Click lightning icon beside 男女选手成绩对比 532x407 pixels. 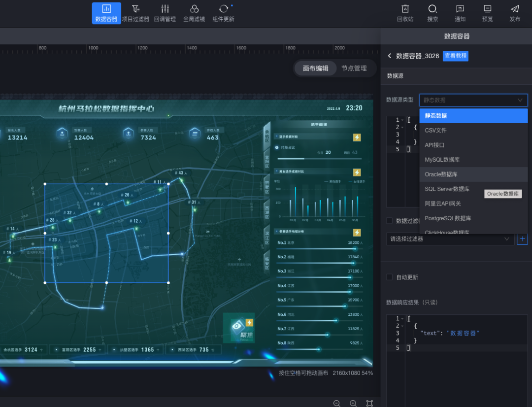(357, 172)
